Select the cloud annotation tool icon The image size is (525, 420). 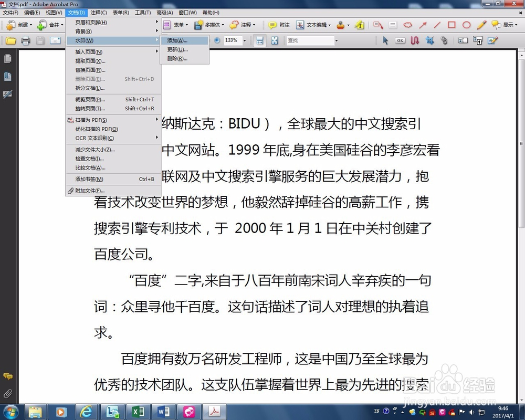tap(407, 25)
